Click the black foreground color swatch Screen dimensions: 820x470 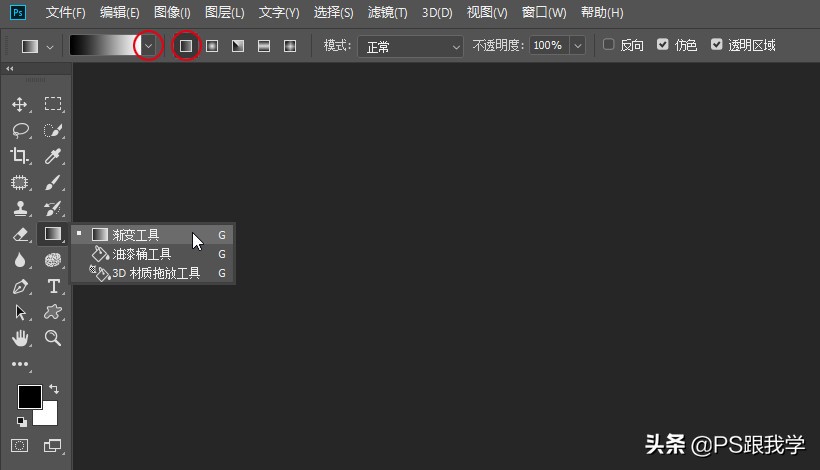coord(30,397)
